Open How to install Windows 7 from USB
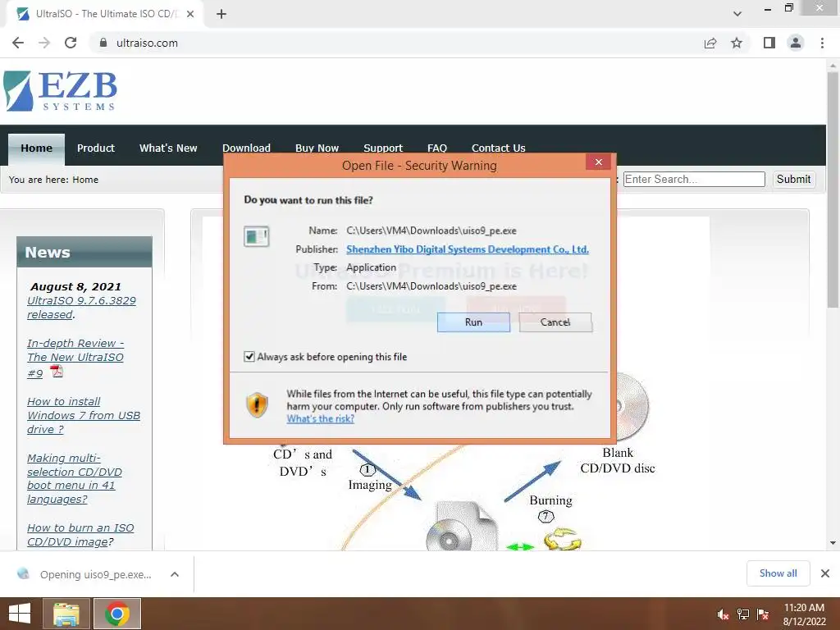 (84, 415)
